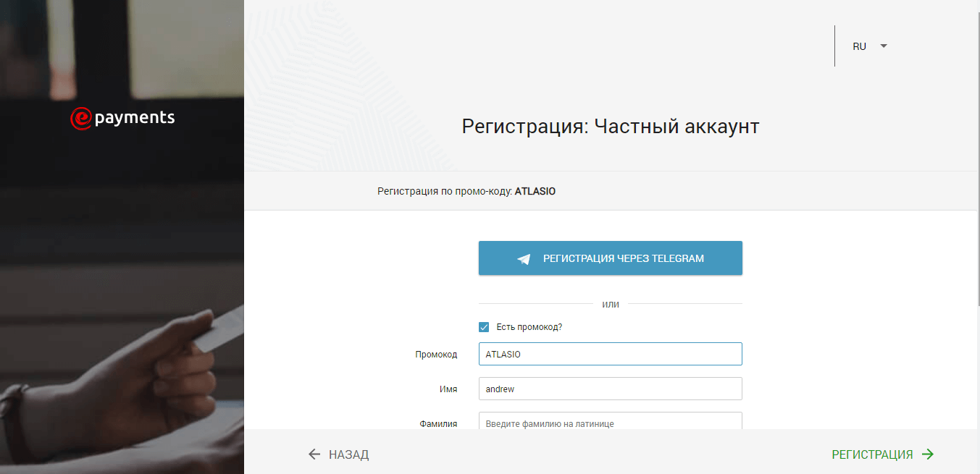Open the RU language selector
980x474 pixels.
[x=860, y=46]
